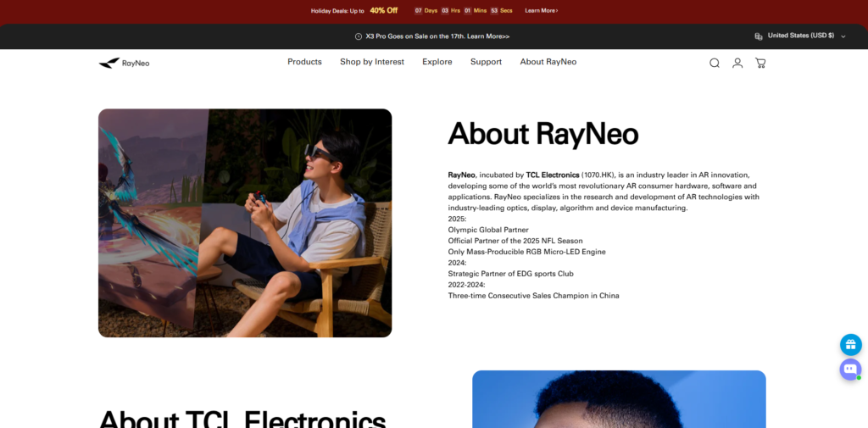
Task: Click the countdown Mins counter
Action: pyautogui.click(x=475, y=10)
